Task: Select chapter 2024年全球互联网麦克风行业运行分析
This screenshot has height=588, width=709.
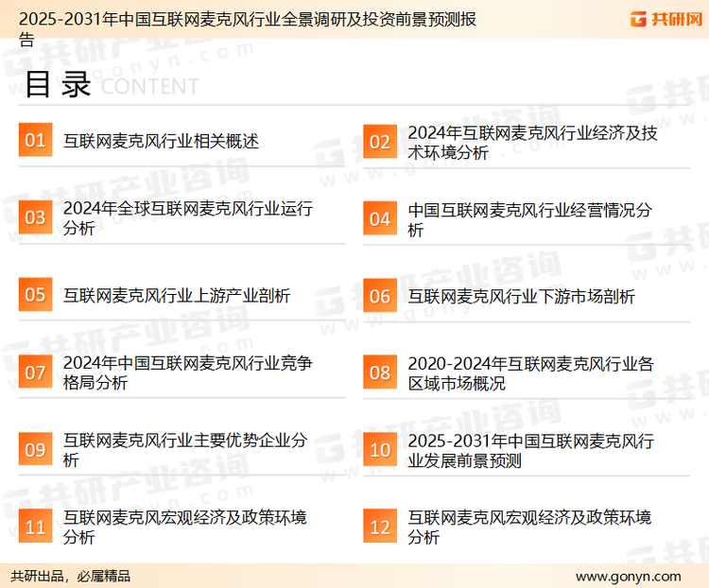Action: tap(188, 218)
